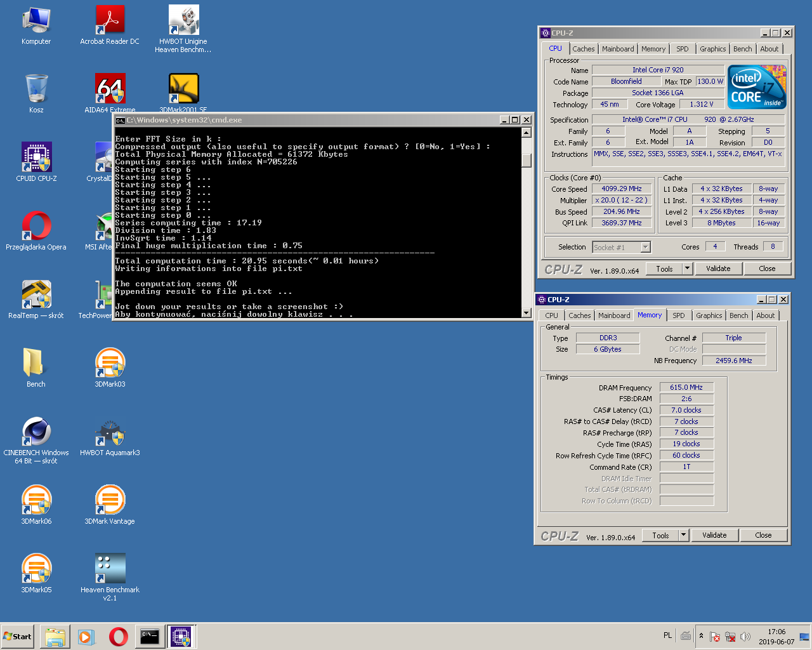Click the touch keyboard tray icon

(x=686, y=635)
